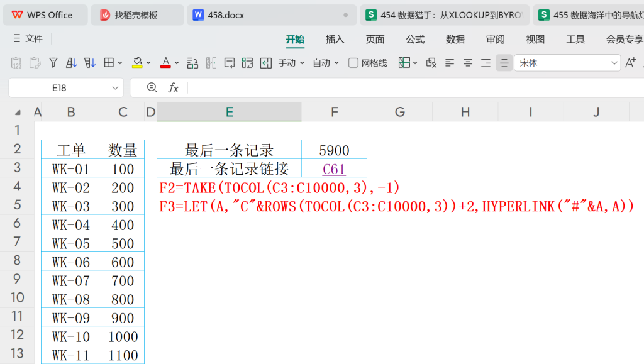Switch to the 458.docx document tab
Screen dimensions: 644x364
[x=272, y=15]
